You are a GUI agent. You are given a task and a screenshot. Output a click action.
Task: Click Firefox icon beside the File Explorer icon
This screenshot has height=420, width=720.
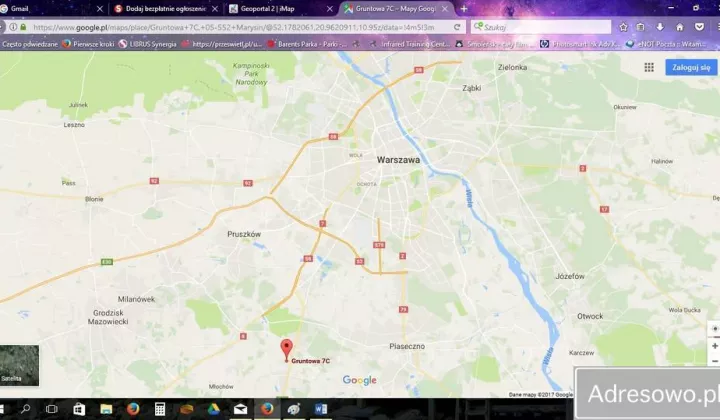[x=133, y=409]
